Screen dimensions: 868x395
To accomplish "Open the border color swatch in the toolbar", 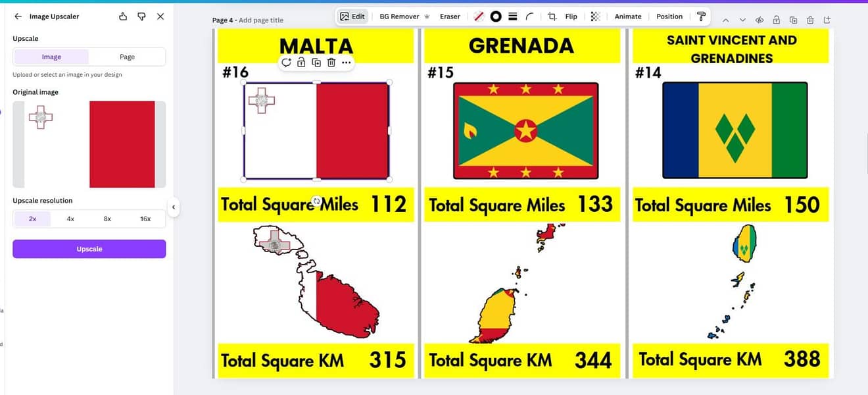I will [479, 16].
